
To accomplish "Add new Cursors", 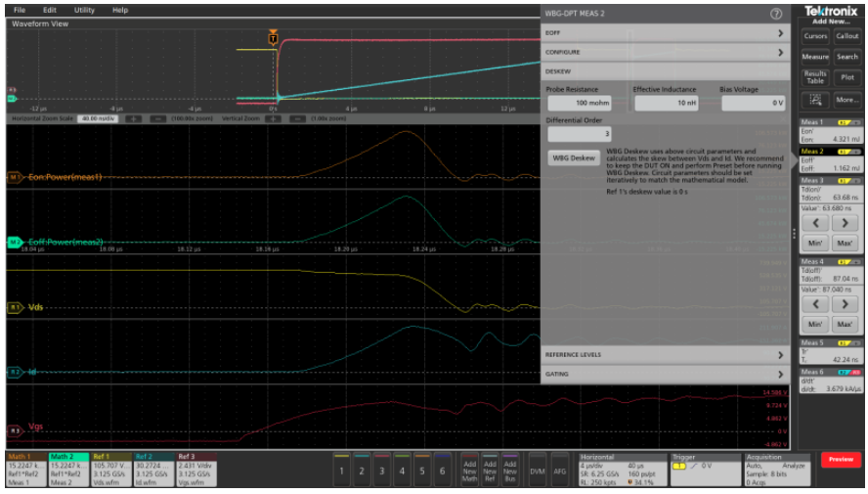I will (x=815, y=36).
